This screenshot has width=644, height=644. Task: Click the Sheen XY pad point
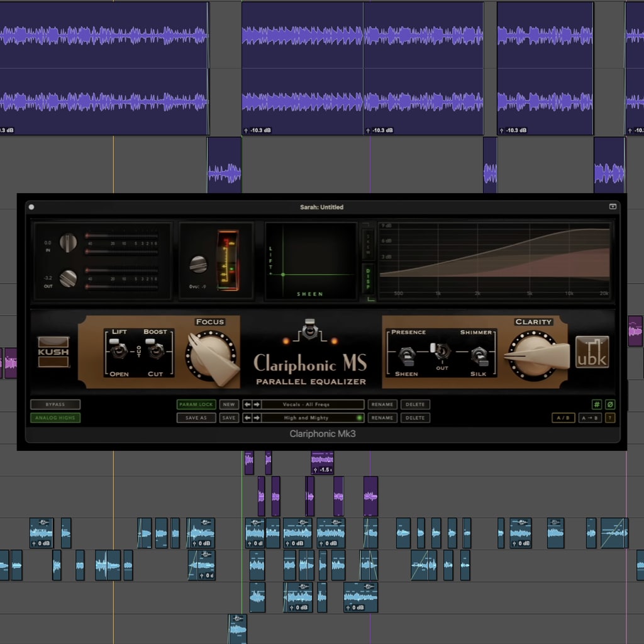click(x=283, y=274)
